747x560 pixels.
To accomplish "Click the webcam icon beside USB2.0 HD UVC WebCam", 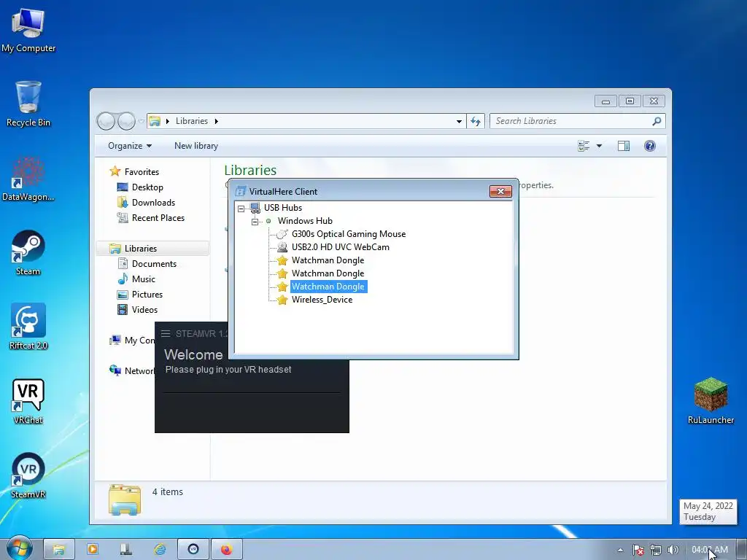I will 282,247.
